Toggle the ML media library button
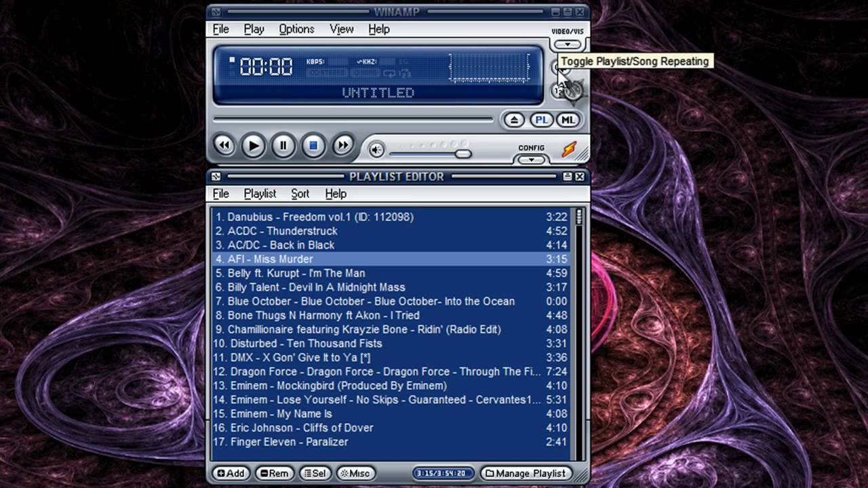 (568, 120)
